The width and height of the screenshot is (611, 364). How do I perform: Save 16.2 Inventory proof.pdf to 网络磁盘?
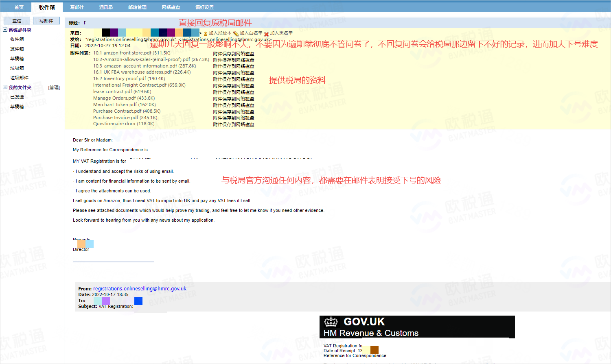[234, 79]
